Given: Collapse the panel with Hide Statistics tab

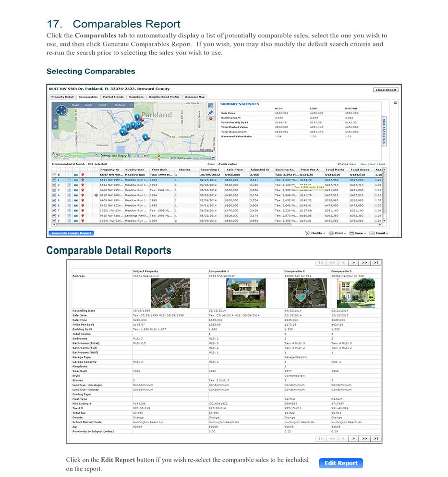Looking at the screenshot, I should (x=384, y=131).
